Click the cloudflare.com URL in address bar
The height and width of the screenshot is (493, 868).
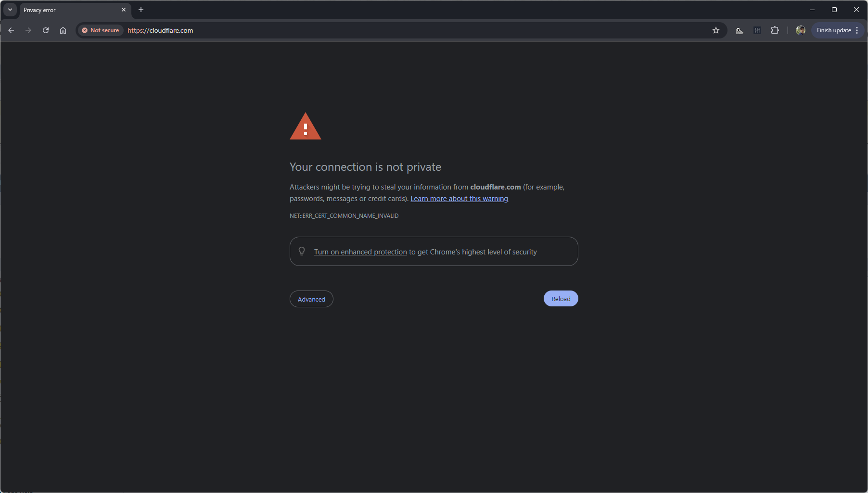pyautogui.click(x=160, y=30)
